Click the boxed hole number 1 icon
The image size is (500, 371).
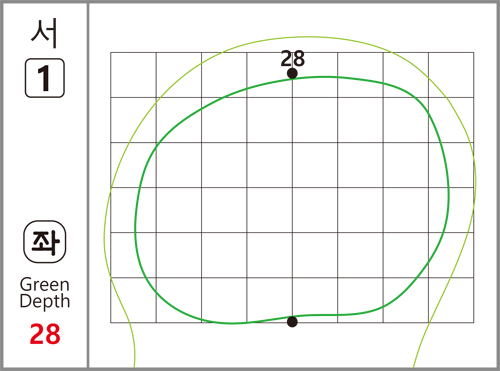45,78
